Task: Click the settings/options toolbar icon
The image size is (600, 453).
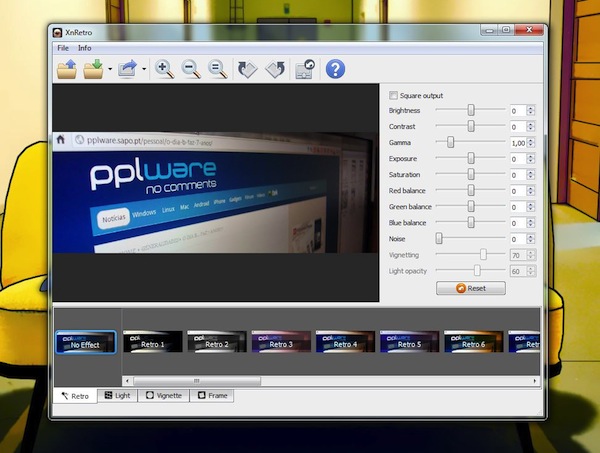Action: pyautogui.click(x=305, y=69)
